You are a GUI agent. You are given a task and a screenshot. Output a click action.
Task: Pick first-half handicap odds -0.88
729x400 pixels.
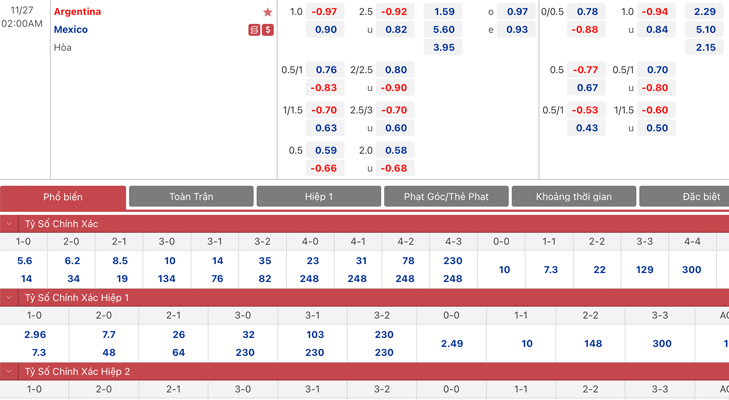coord(586,30)
